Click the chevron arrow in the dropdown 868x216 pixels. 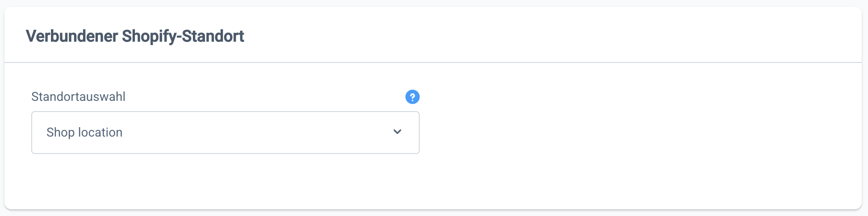pos(397,132)
